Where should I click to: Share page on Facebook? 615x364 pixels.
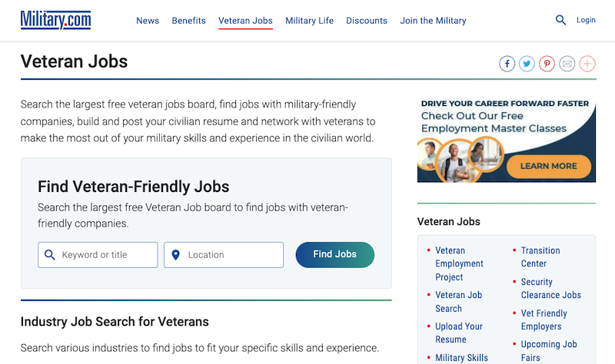[x=507, y=64]
